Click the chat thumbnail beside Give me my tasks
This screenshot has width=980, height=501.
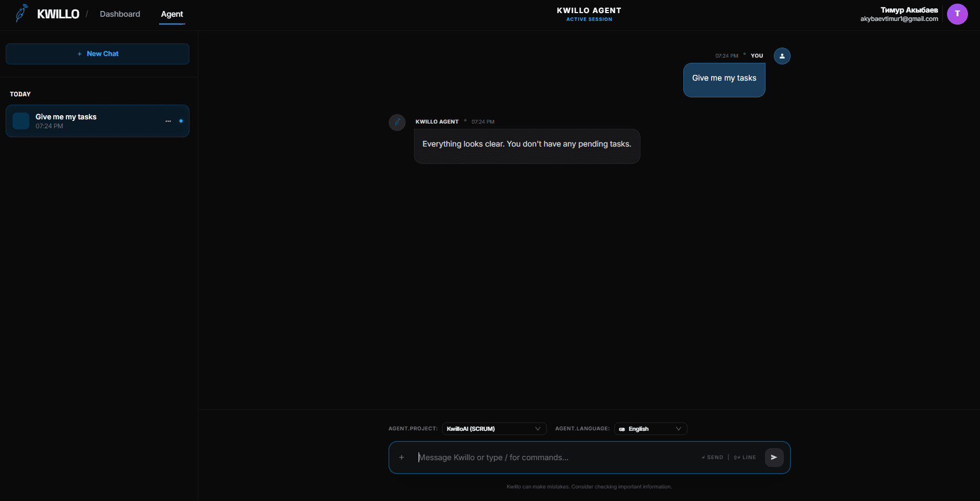click(20, 120)
